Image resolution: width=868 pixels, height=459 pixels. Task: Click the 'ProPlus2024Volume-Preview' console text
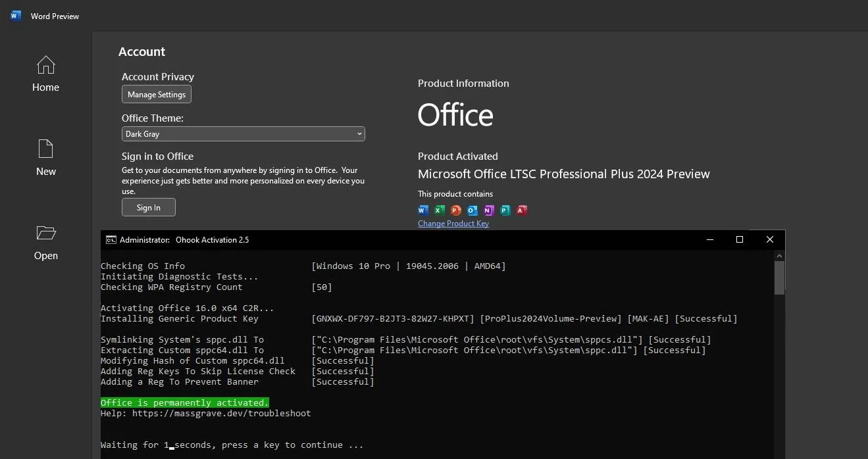[551, 319]
